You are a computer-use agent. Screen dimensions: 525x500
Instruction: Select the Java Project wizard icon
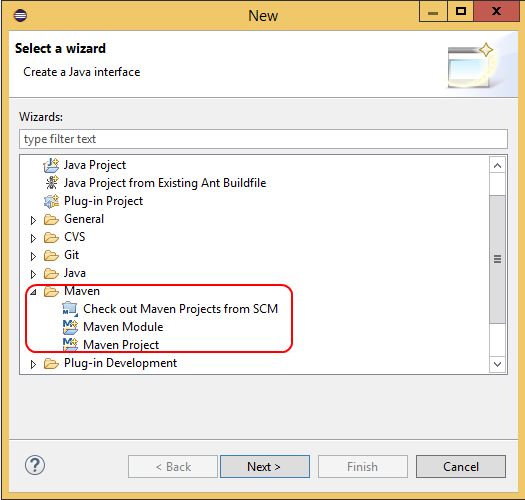[x=51, y=165]
